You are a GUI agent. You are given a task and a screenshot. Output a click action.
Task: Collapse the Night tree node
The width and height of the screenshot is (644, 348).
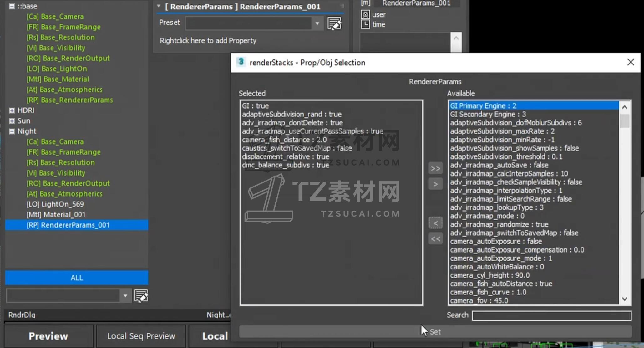point(12,131)
